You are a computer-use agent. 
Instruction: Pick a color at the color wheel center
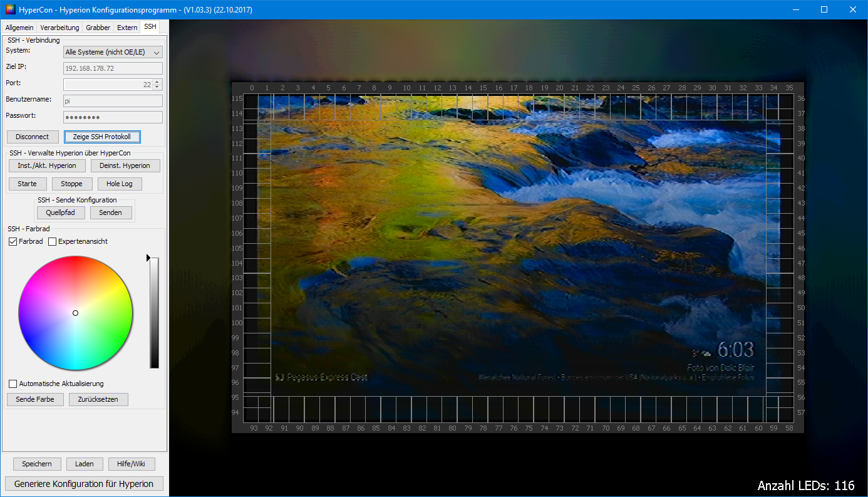point(75,313)
